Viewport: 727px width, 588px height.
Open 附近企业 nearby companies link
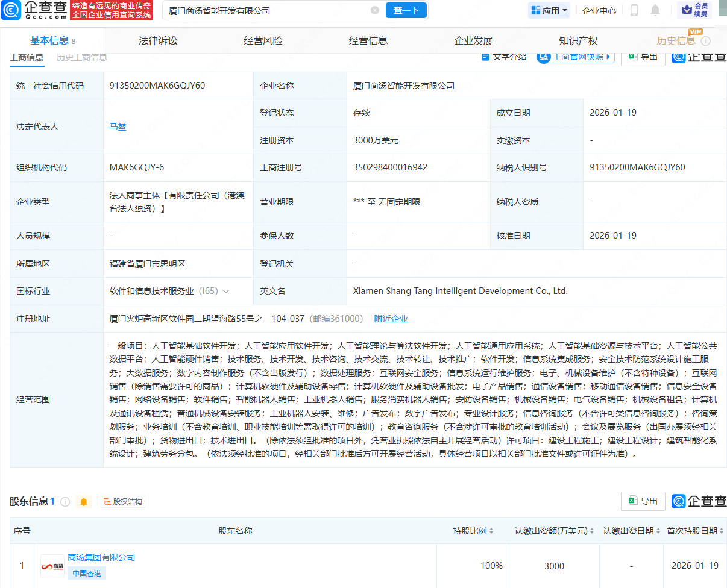pyautogui.click(x=391, y=319)
